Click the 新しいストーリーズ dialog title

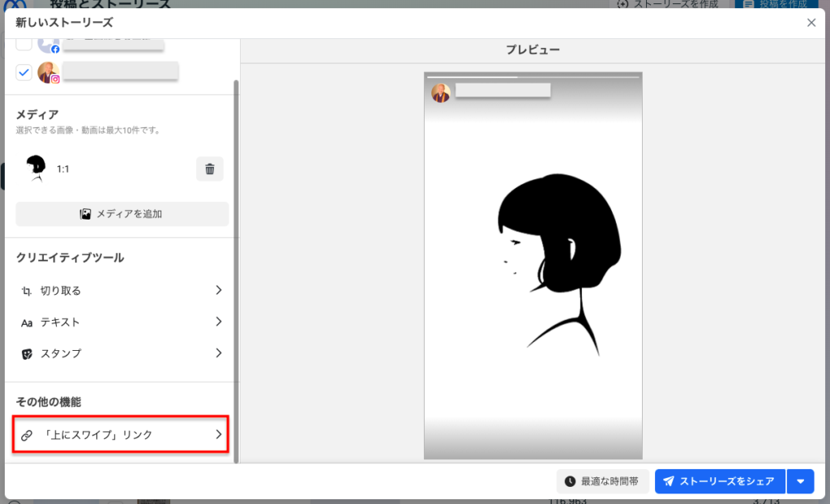[x=64, y=23]
